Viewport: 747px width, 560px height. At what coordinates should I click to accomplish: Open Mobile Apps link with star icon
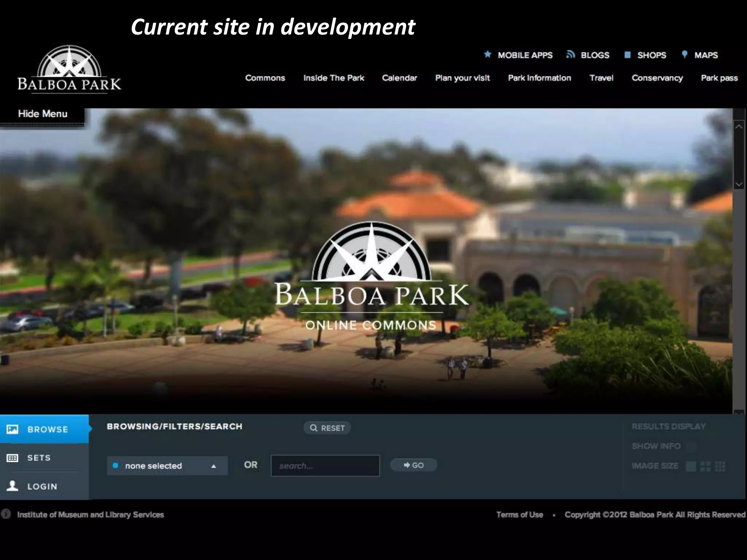518,55
